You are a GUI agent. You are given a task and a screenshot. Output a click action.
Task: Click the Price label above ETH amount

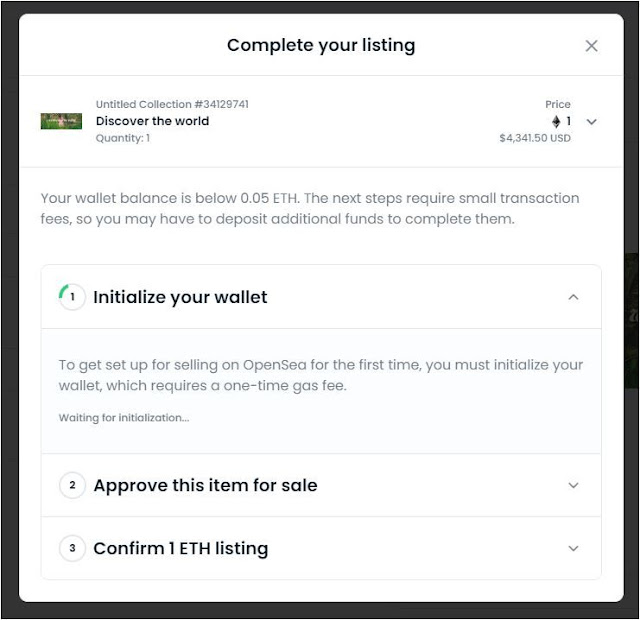pyautogui.click(x=558, y=104)
